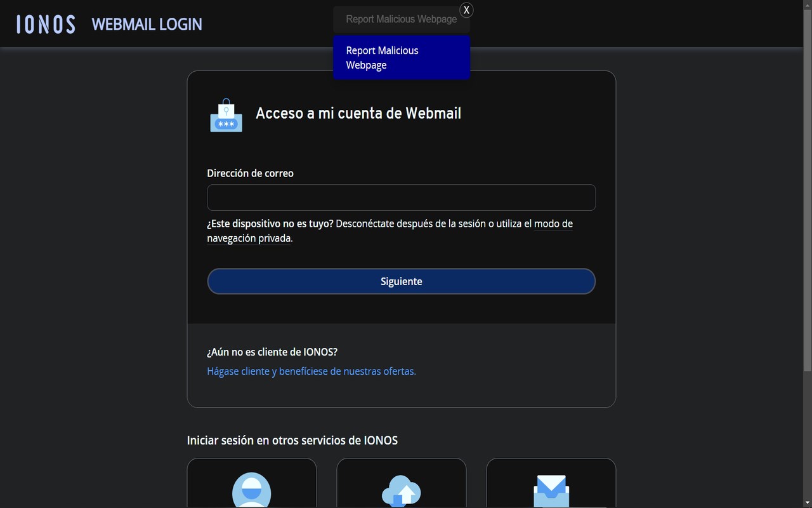Open the user account service card icon

pyautogui.click(x=252, y=490)
